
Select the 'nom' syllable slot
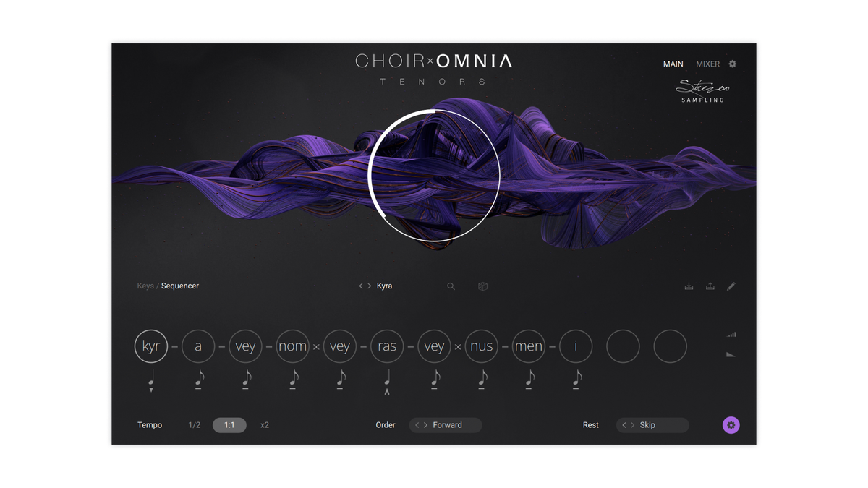pyautogui.click(x=293, y=346)
